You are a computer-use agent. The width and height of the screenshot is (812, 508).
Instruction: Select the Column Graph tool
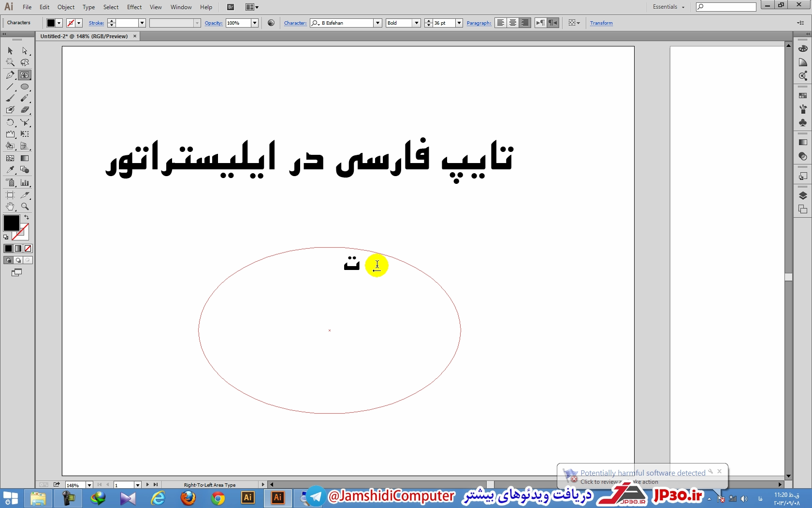click(x=25, y=182)
